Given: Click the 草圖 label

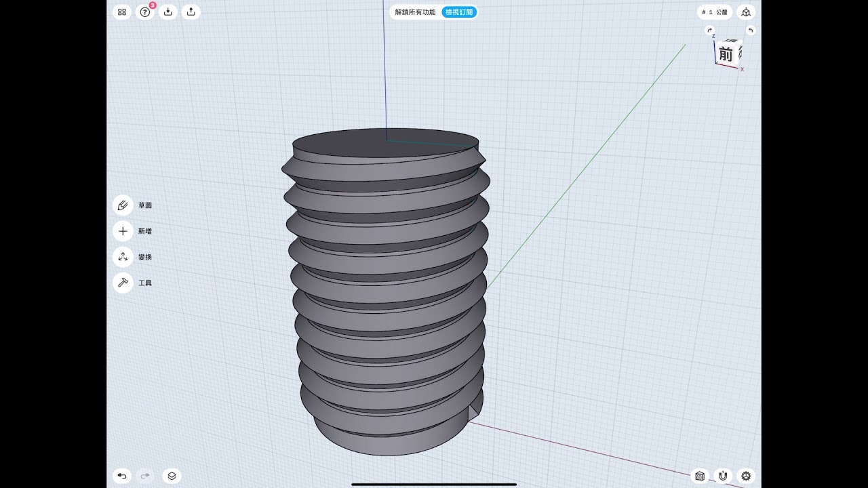Looking at the screenshot, I should tap(145, 205).
